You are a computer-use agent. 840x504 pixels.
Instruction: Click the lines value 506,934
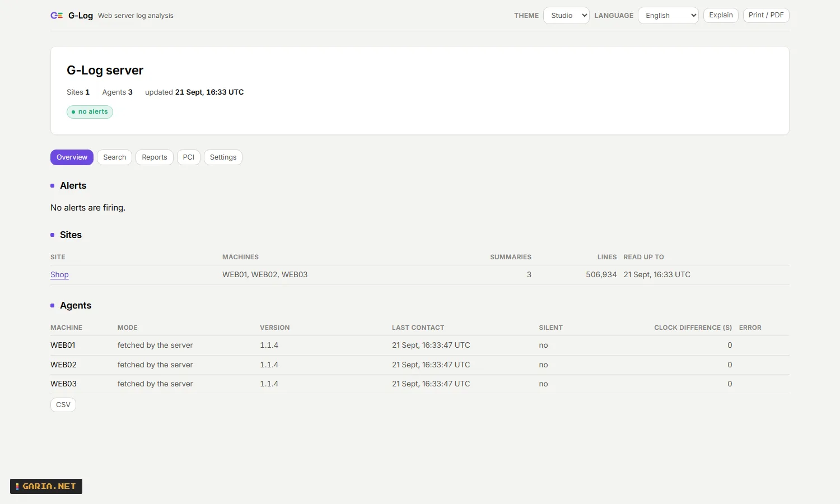click(x=601, y=274)
